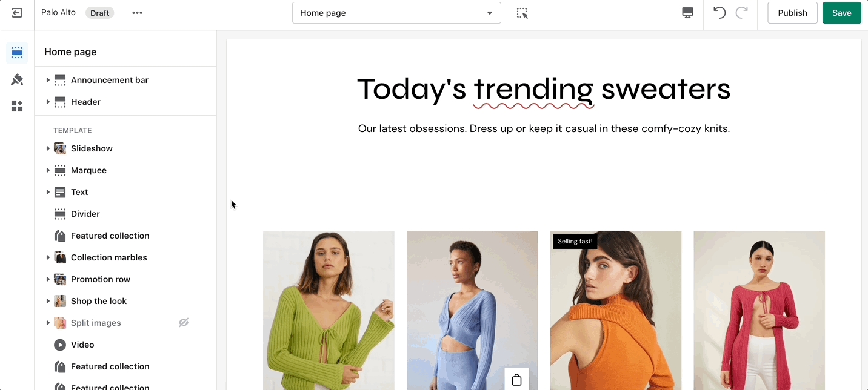Click the exit editor icon
868x390 pixels.
point(17,13)
